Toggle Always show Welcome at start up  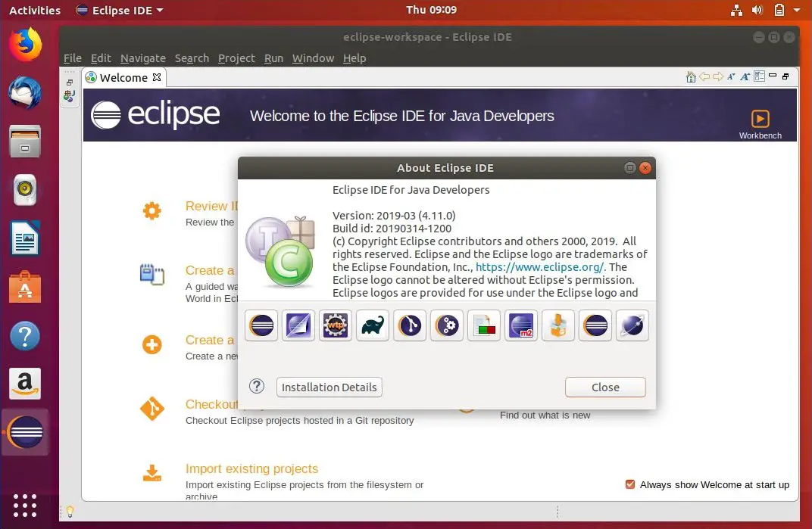(x=629, y=484)
